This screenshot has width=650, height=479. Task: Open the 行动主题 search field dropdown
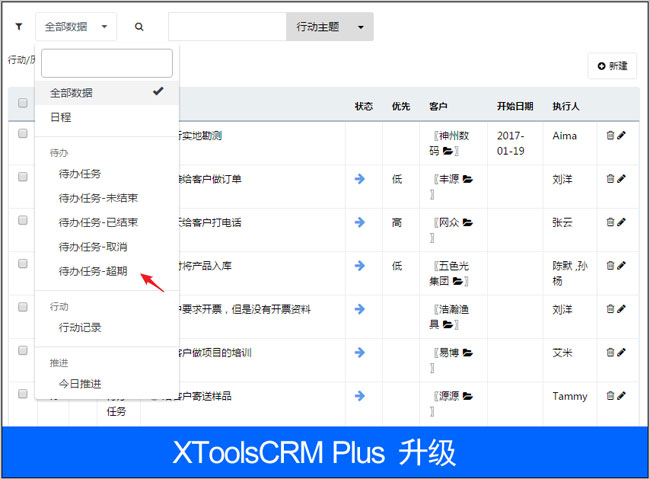[x=329, y=27]
